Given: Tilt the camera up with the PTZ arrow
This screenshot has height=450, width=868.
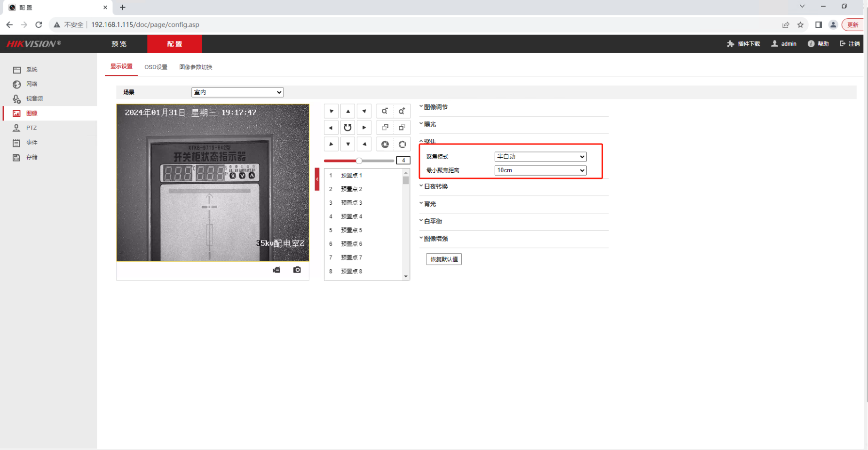Looking at the screenshot, I should tap(348, 111).
